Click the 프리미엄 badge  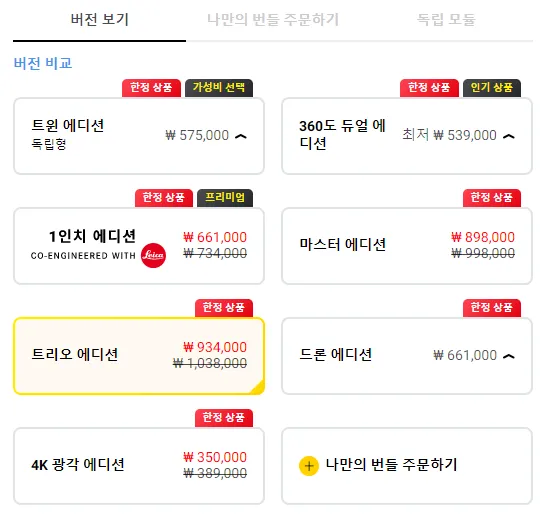pos(225,198)
